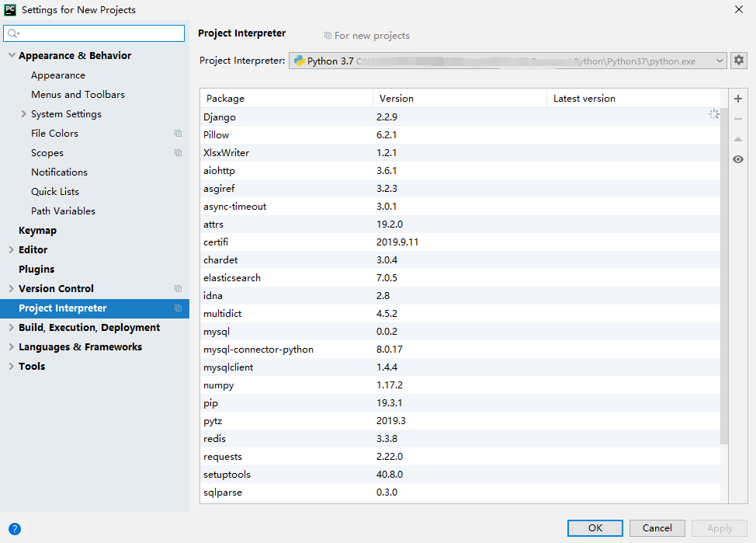Screen dimensions: 756x543
Task: Select File Colors settings
Action: tap(54, 133)
